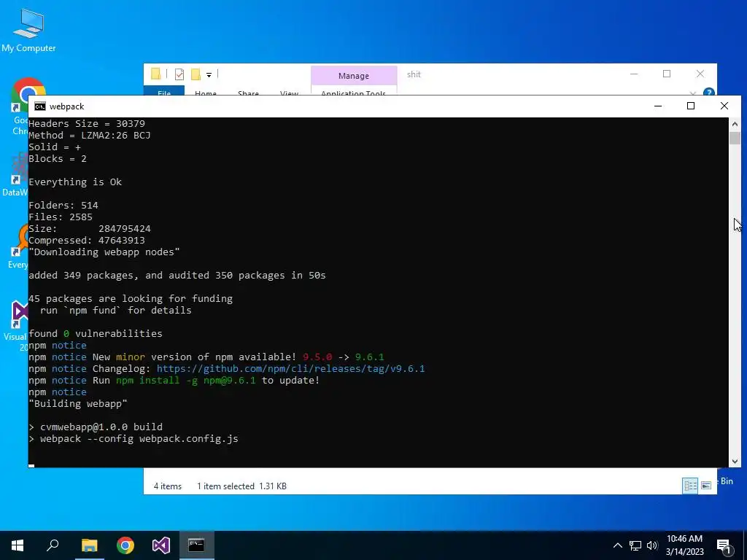Show hidden tray icons chevron
This screenshot has height=560, width=747.
tap(617, 545)
